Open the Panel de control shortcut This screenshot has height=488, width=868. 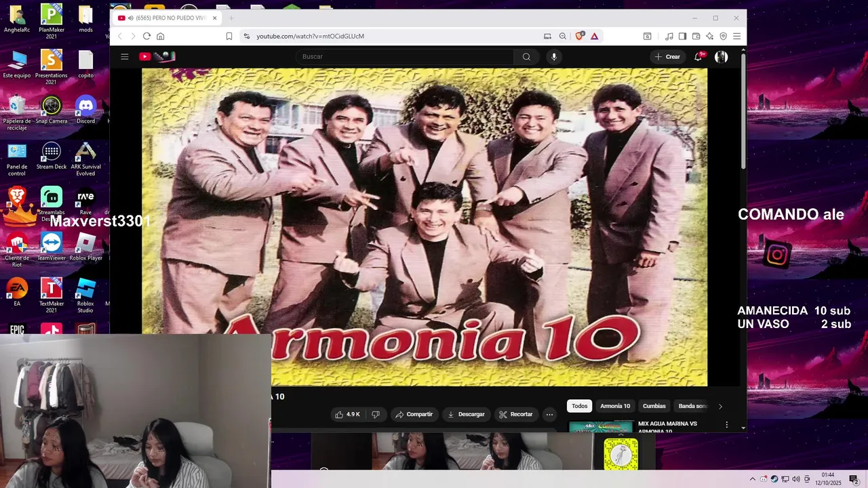17,159
